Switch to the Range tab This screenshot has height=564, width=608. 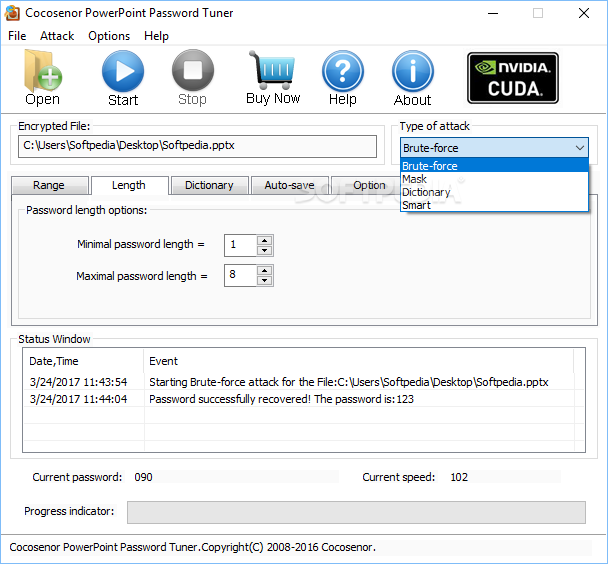tap(50, 185)
